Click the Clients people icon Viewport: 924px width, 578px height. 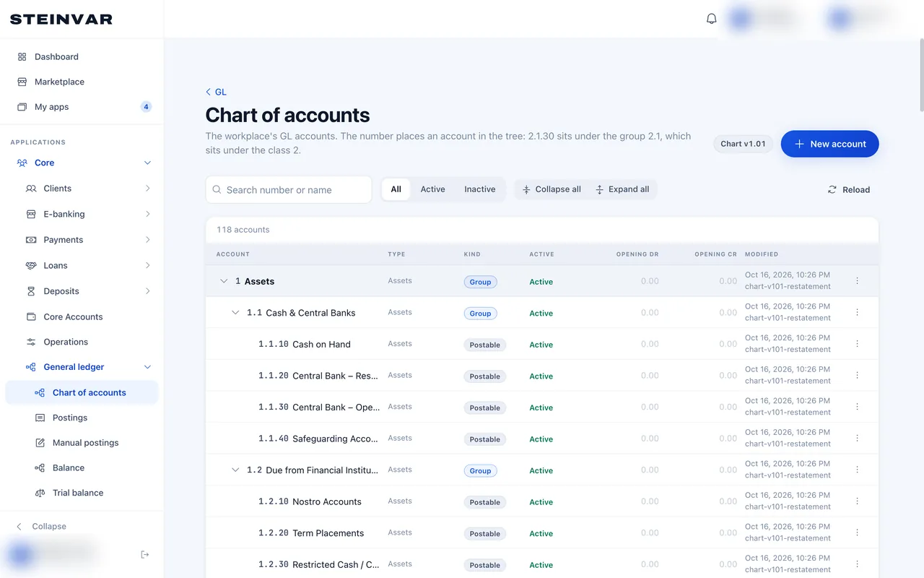[x=31, y=189]
